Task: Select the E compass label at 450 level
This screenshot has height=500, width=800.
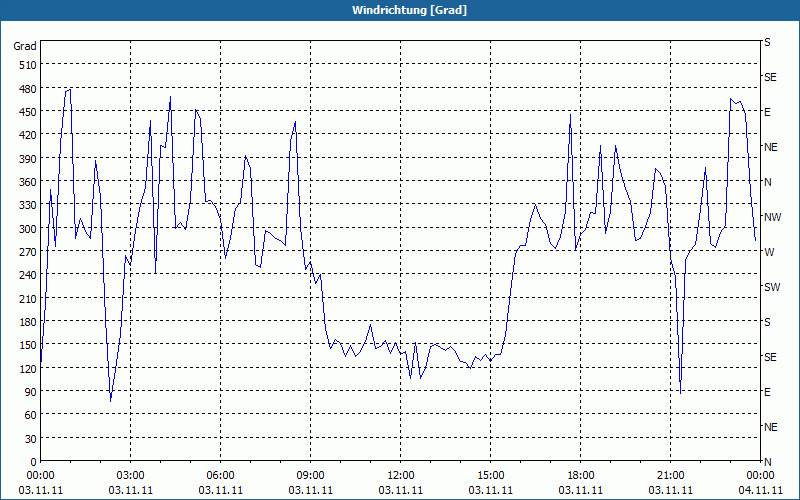Action: coord(767,112)
